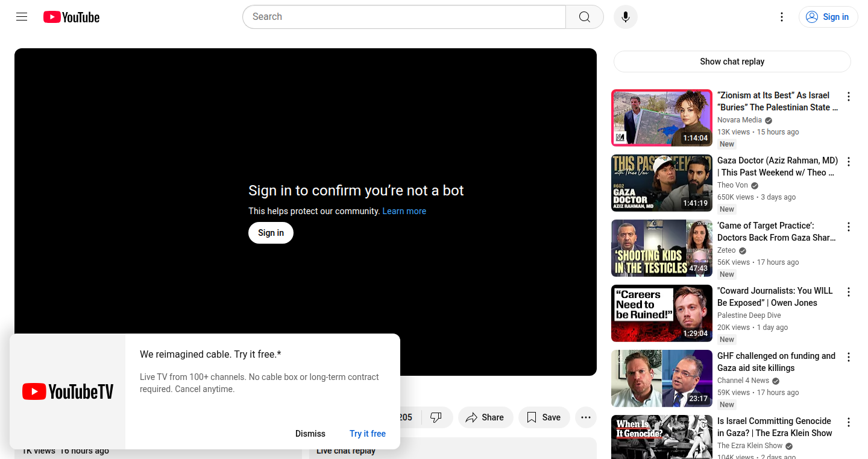This screenshot has height=459, width=868.
Task: Open Zeteo channel name
Action: 726,250
